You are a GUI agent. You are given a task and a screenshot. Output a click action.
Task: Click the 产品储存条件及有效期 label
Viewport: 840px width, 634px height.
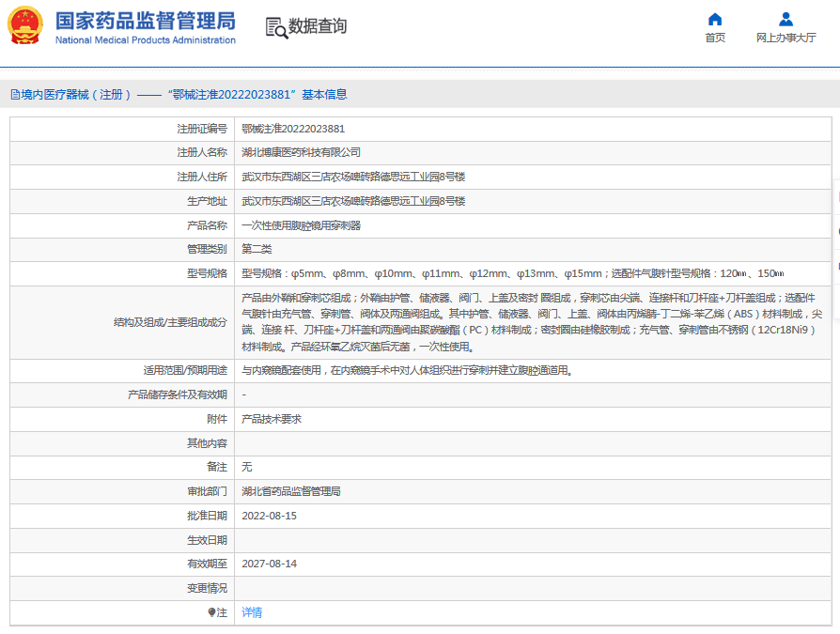(178, 394)
